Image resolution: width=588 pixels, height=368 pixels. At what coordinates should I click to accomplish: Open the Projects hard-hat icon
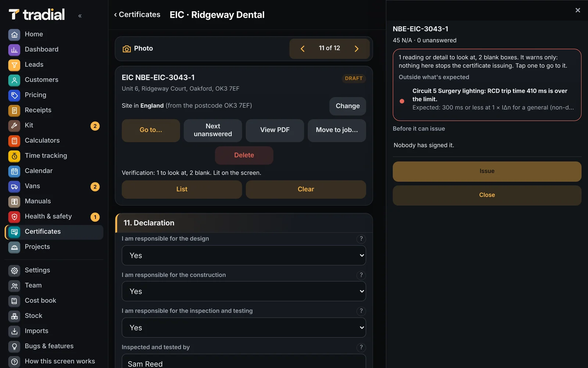tap(14, 247)
